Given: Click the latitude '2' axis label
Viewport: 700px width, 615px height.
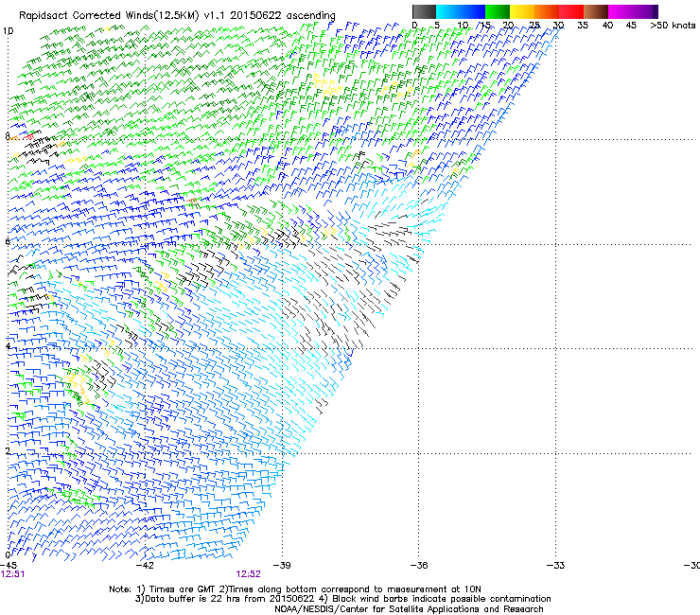Looking at the screenshot, I should (8, 451).
